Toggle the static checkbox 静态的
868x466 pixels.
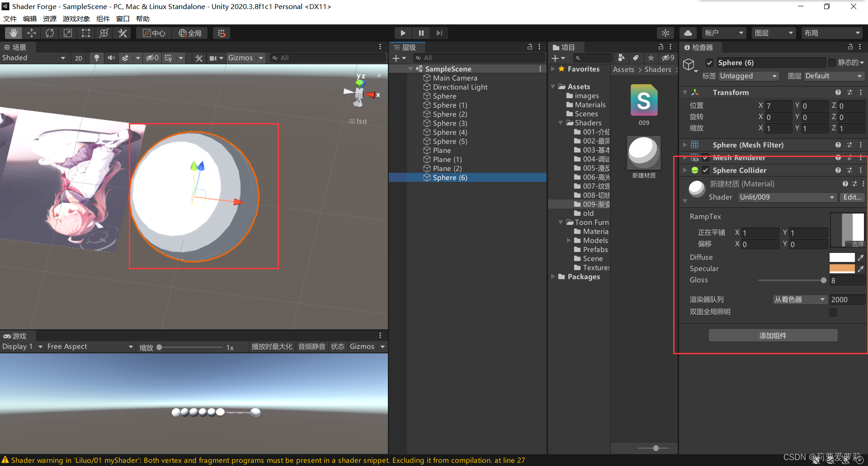832,62
